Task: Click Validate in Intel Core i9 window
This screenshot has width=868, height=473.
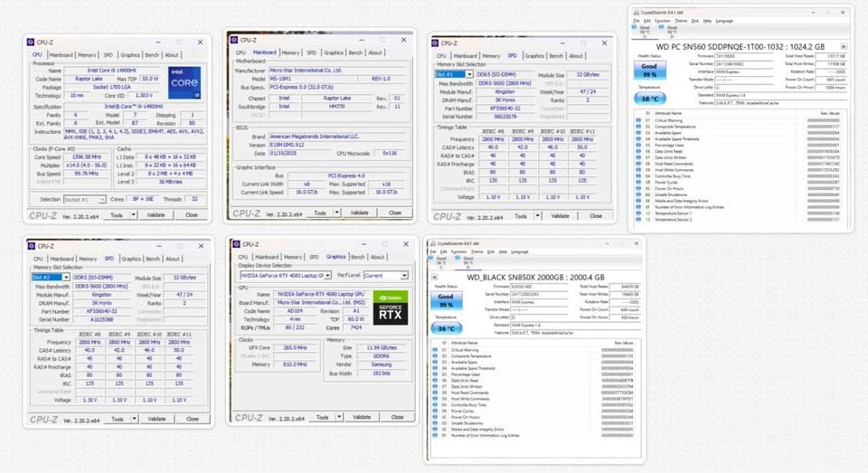Action: click(x=156, y=215)
